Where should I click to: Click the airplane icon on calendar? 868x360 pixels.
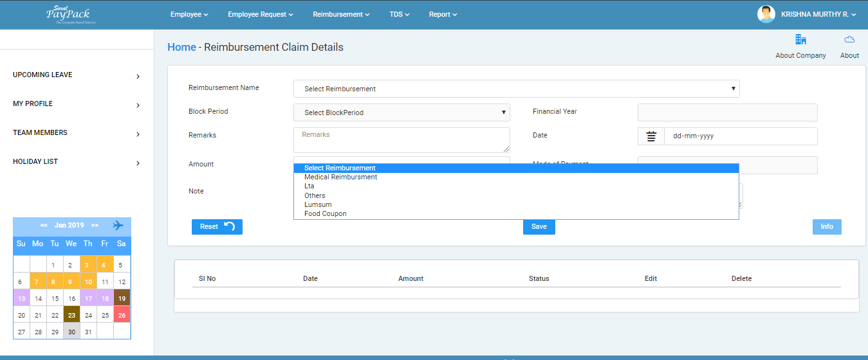(x=118, y=226)
